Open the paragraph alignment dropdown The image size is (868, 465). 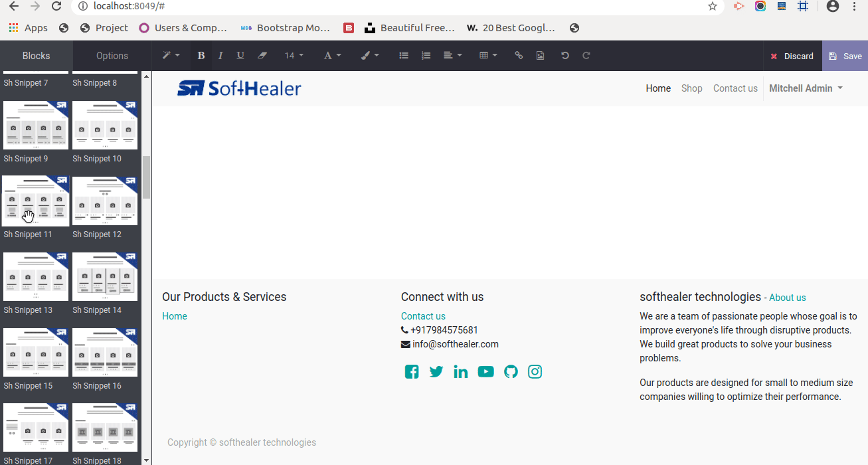(x=453, y=56)
